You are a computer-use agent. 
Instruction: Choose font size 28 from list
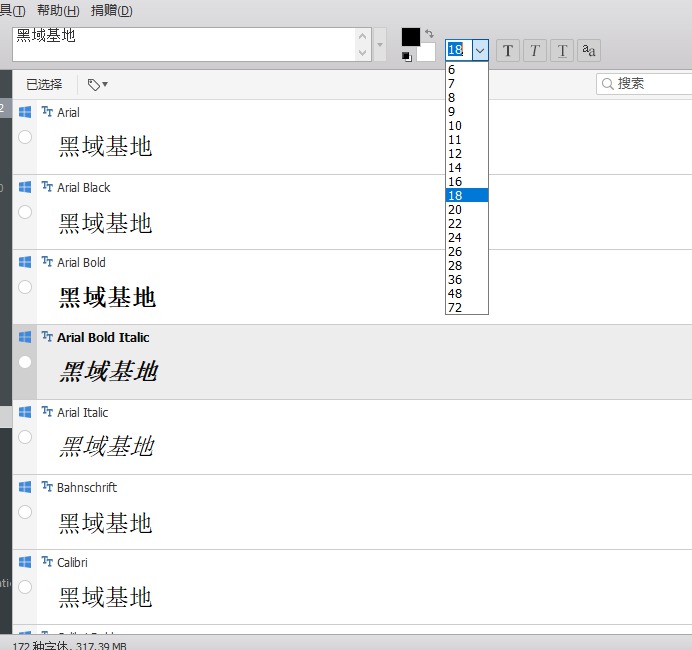click(x=466, y=266)
